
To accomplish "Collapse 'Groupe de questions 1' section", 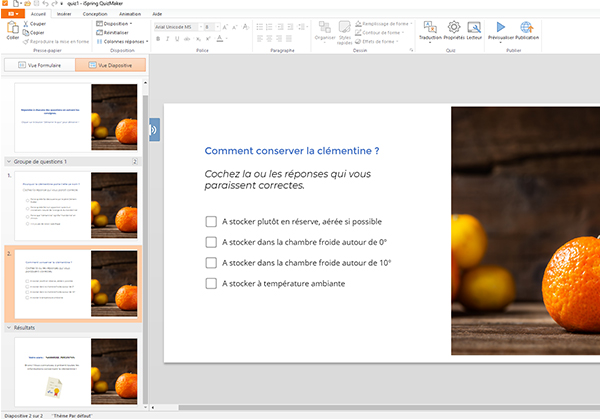I will (x=9, y=160).
